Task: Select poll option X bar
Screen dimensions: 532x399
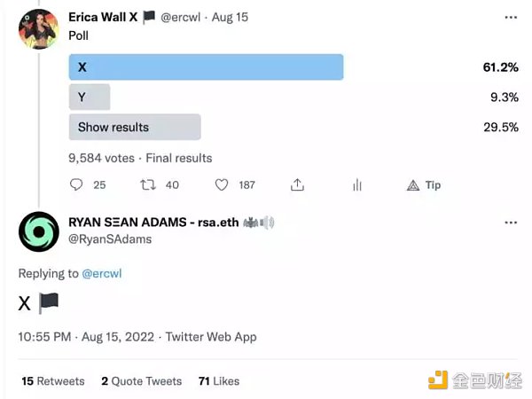Action: [206, 67]
